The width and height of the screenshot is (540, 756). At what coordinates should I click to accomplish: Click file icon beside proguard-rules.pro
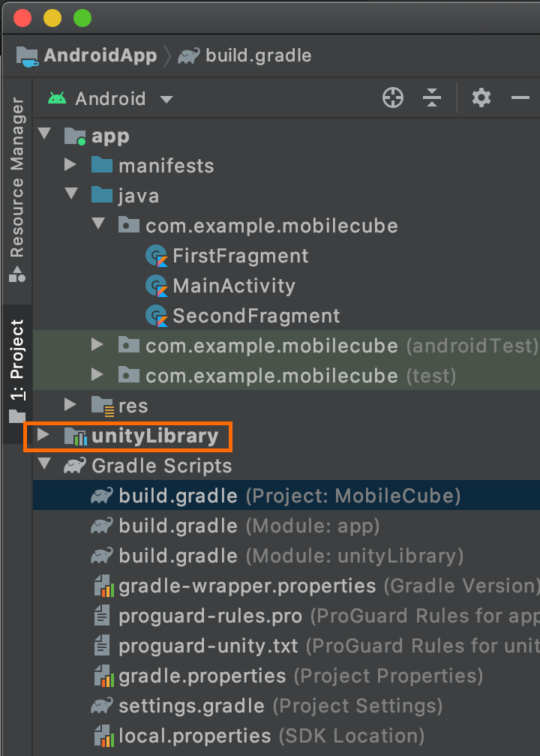pos(102,616)
